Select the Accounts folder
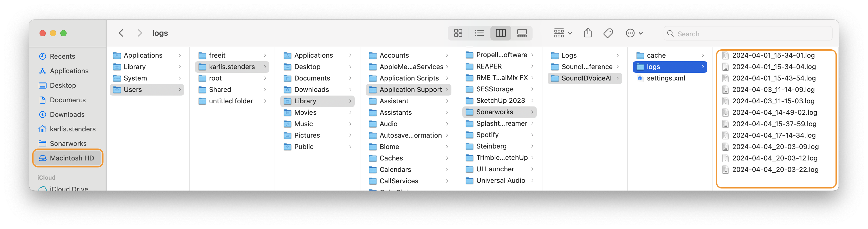 [x=409, y=55]
